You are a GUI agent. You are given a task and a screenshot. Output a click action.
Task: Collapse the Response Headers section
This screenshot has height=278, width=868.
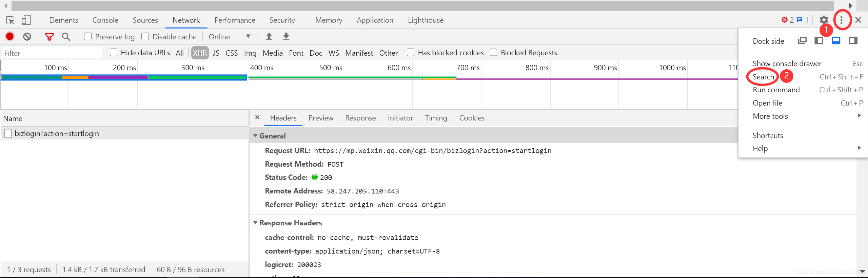(x=255, y=223)
